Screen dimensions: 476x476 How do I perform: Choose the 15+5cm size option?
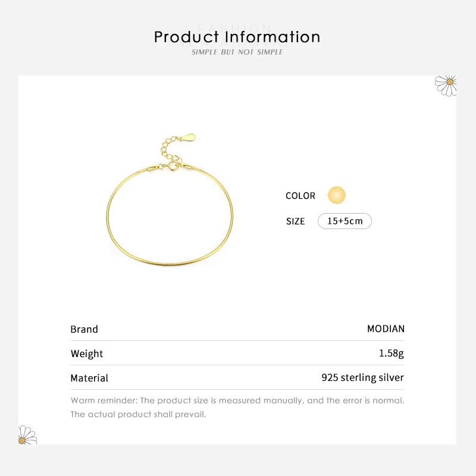345,221
